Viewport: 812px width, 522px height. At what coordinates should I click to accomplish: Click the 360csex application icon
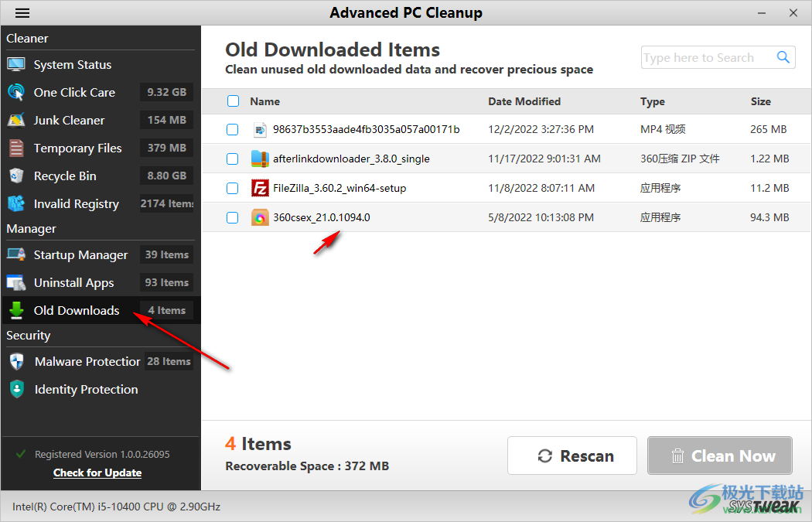tap(259, 217)
